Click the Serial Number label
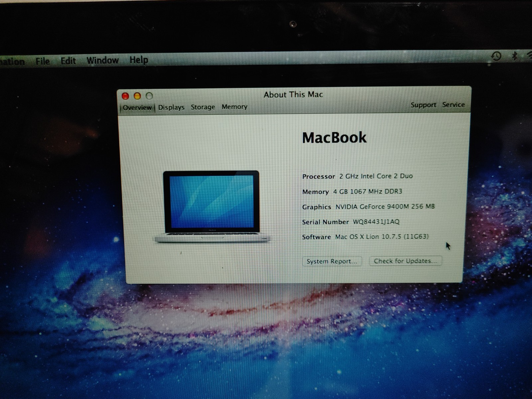The image size is (532, 399). click(x=326, y=222)
